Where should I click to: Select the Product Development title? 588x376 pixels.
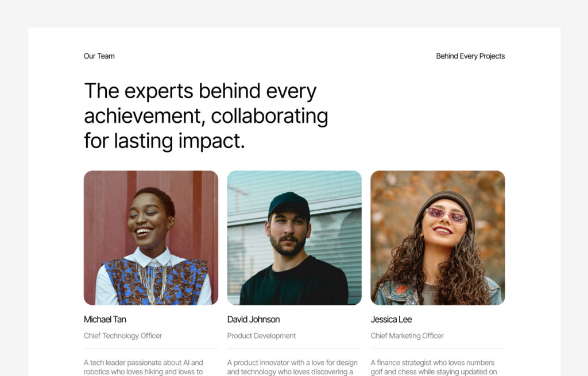pos(261,336)
